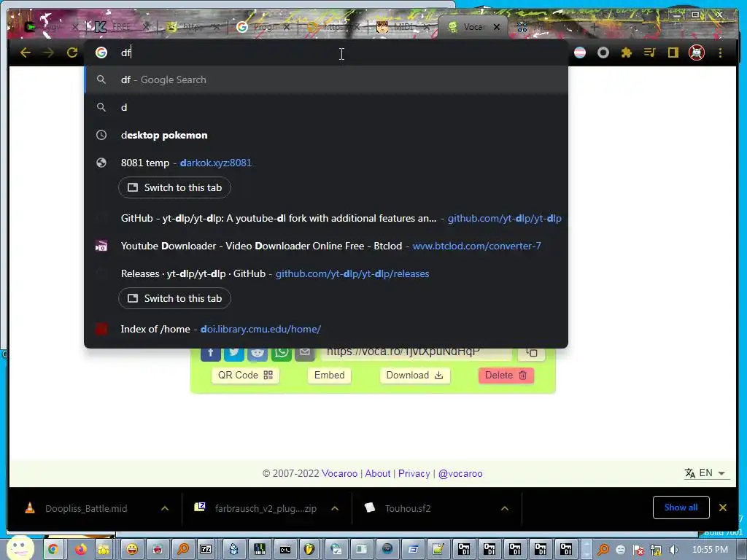Select the 'desktop pokemon' history suggestion
The width and height of the screenshot is (747, 560).
326,135
